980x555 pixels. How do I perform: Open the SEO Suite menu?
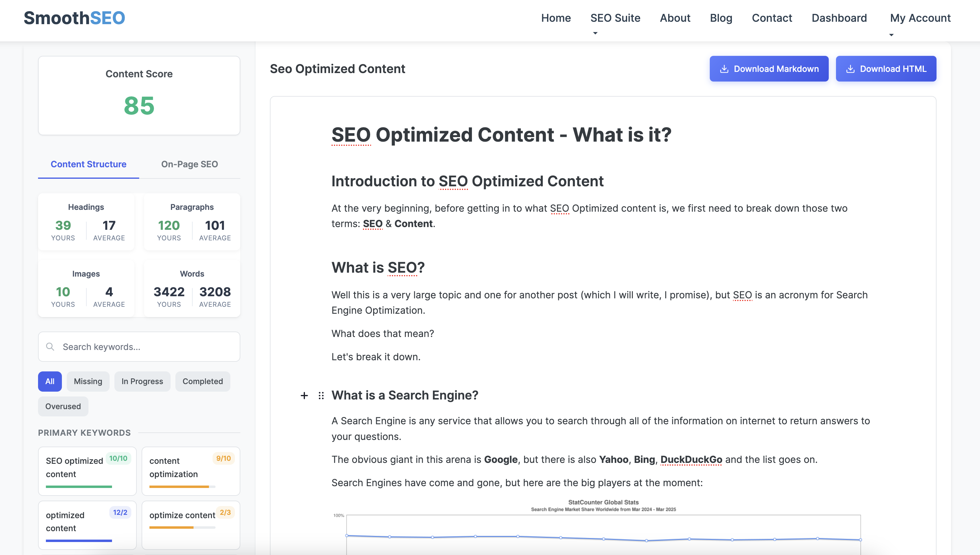pos(615,18)
